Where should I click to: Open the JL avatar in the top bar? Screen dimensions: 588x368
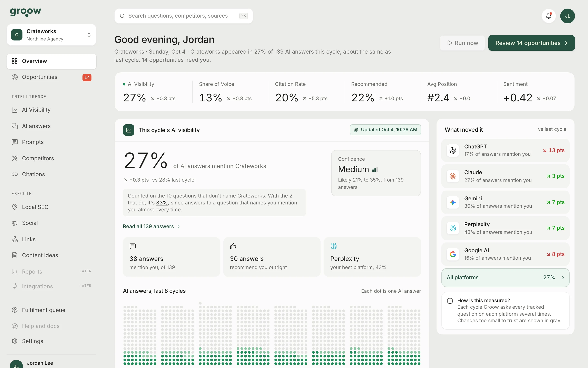567,16
